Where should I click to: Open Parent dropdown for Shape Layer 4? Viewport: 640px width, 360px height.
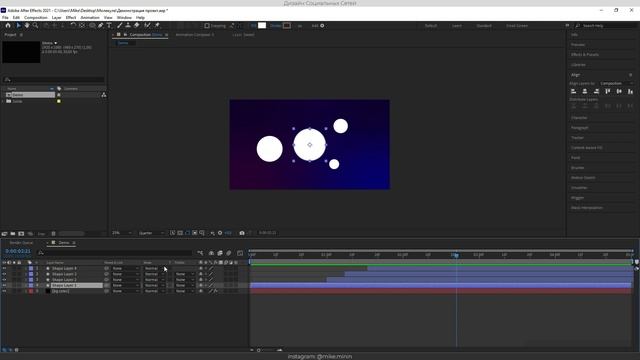125,269
